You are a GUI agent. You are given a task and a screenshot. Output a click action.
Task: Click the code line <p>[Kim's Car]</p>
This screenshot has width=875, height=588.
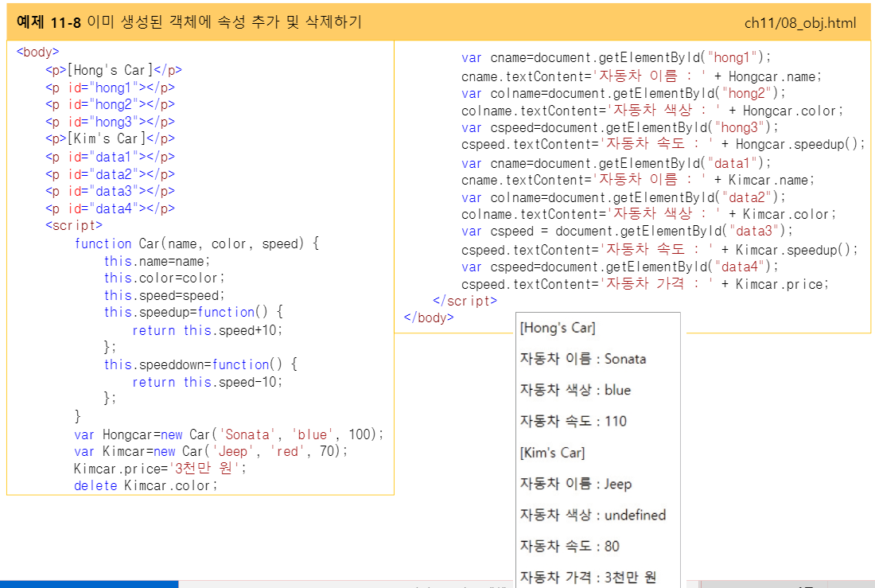110,138
